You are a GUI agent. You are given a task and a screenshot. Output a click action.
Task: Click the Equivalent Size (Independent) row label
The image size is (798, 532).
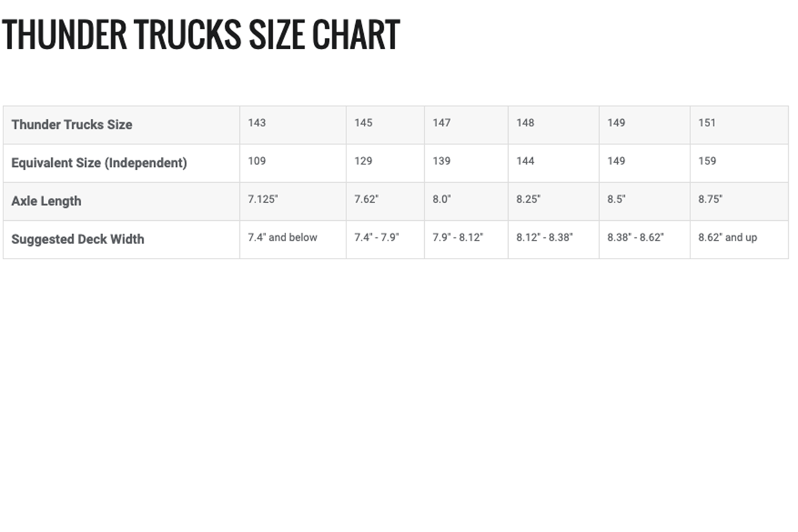click(99, 162)
